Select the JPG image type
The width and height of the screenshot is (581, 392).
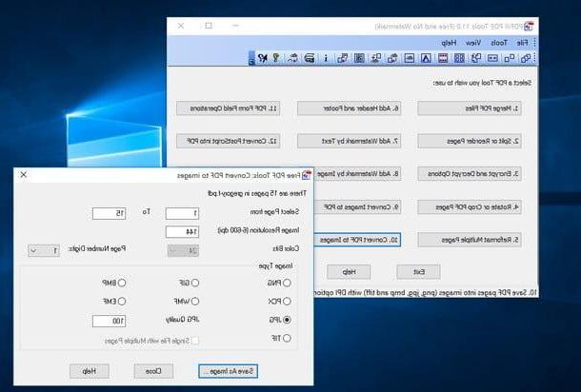(287, 320)
